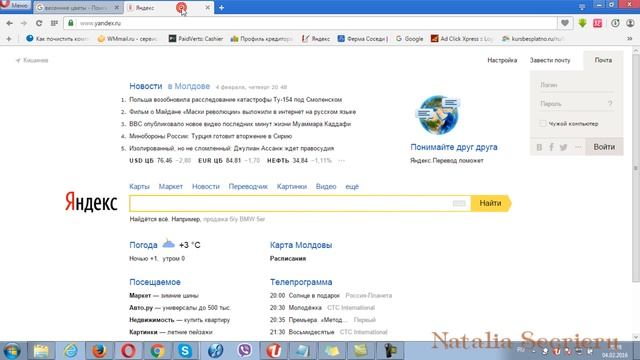Go forward using the forward arrow
This screenshot has height=360, width=640.
[24, 23]
